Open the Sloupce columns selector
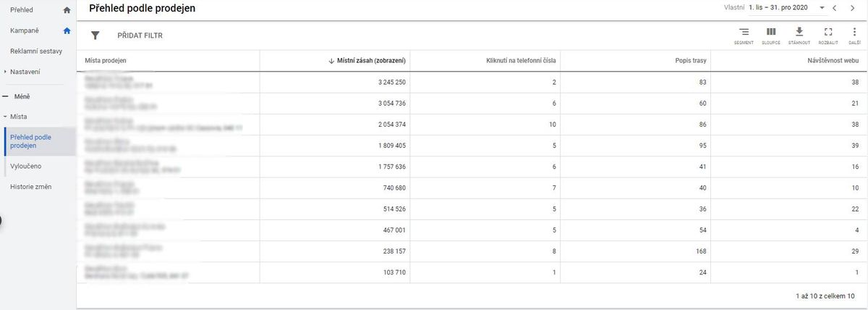The width and height of the screenshot is (868, 310). click(x=771, y=35)
